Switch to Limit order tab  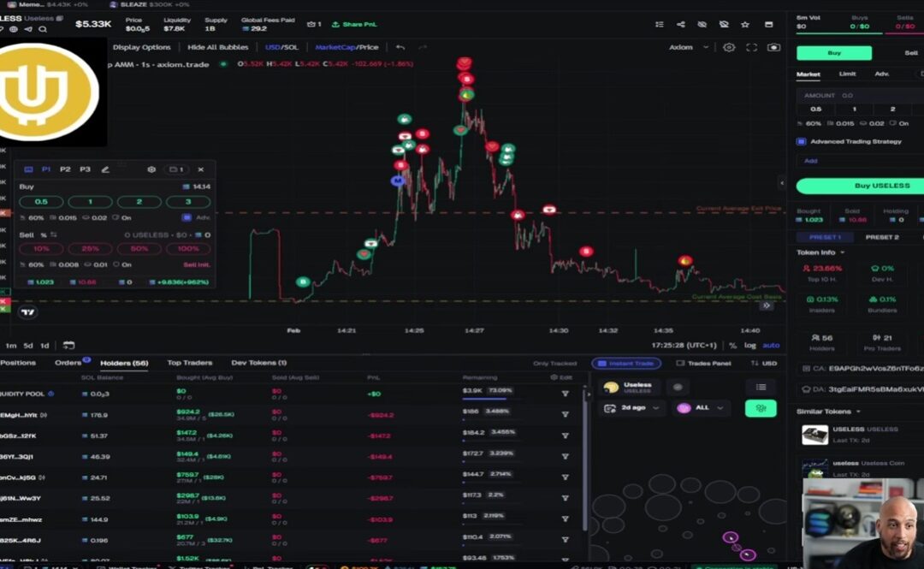coord(847,74)
